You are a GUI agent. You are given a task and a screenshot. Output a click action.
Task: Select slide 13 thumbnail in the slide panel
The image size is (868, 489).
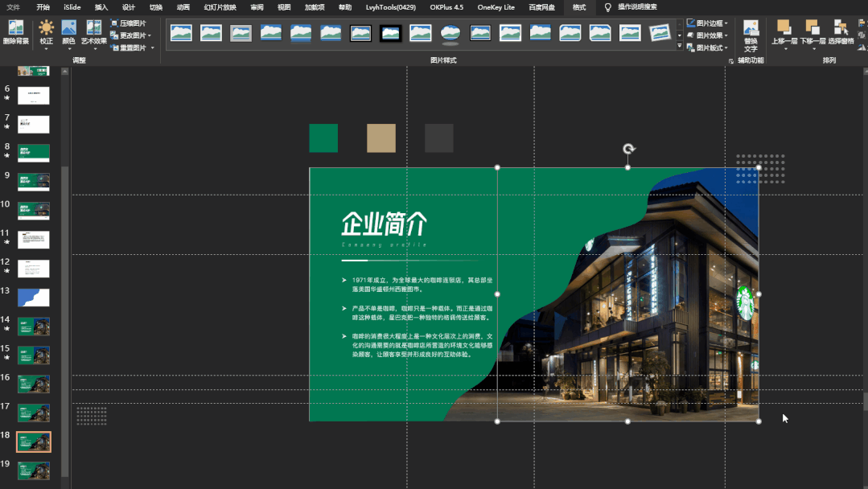pyautogui.click(x=34, y=297)
